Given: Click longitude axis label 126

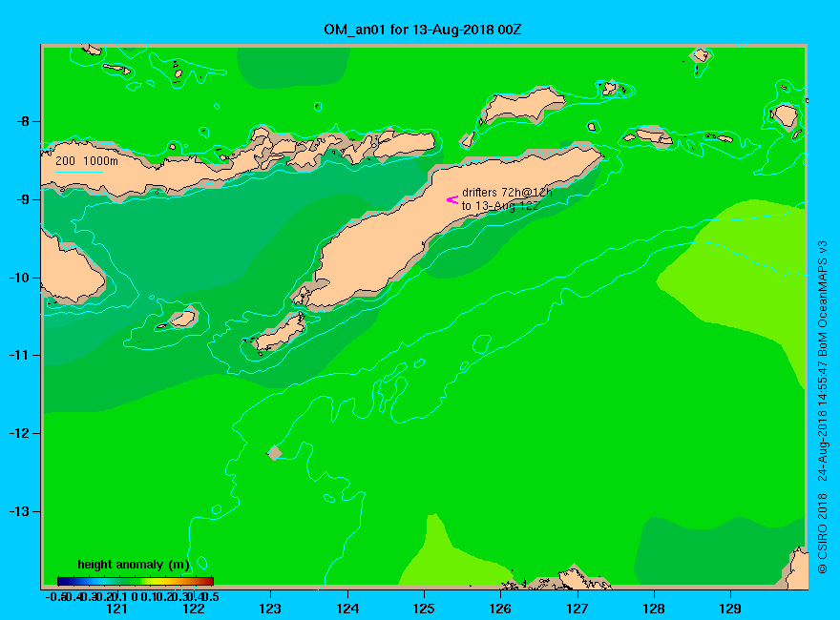Looking at the screenshot, I should pos(500,609).
